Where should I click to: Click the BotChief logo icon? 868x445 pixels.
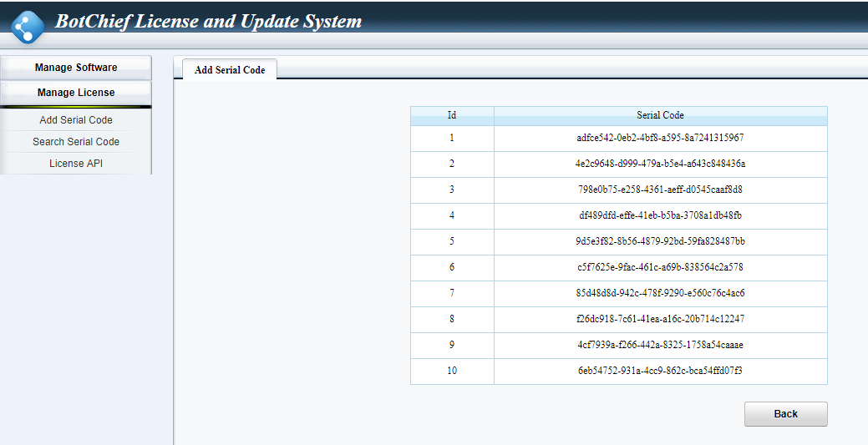pyautogui.click(x=28, y=25)
